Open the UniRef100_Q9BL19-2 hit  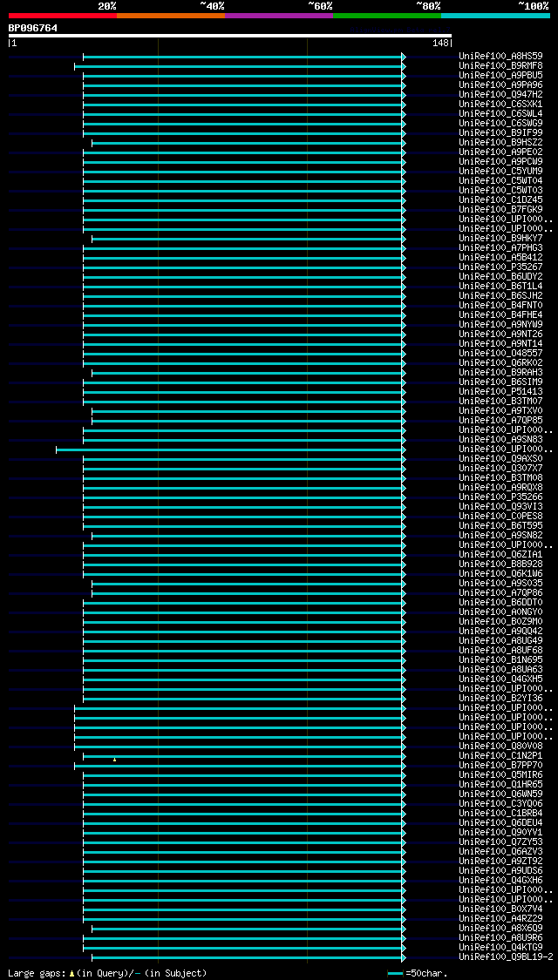[x=506, y=956]
